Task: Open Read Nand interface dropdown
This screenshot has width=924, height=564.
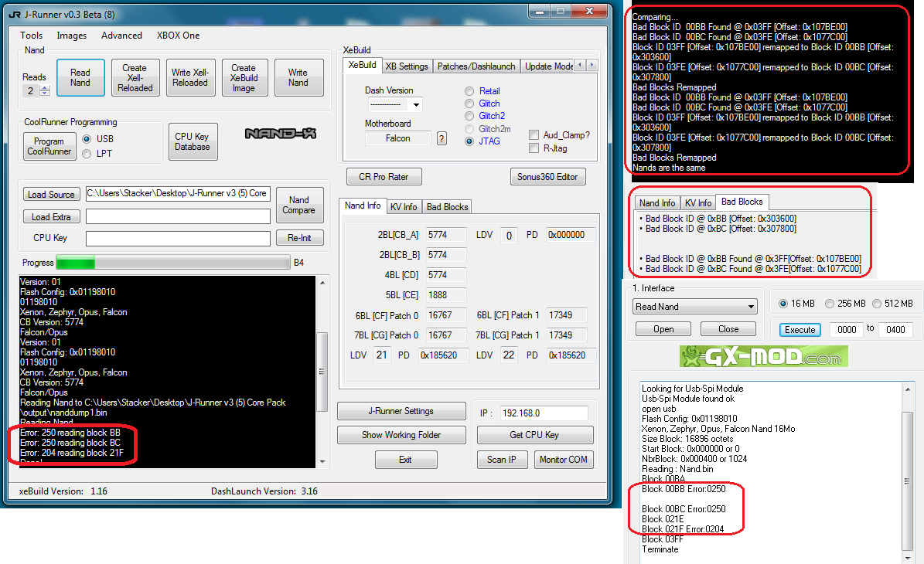Action: (751, 307)
